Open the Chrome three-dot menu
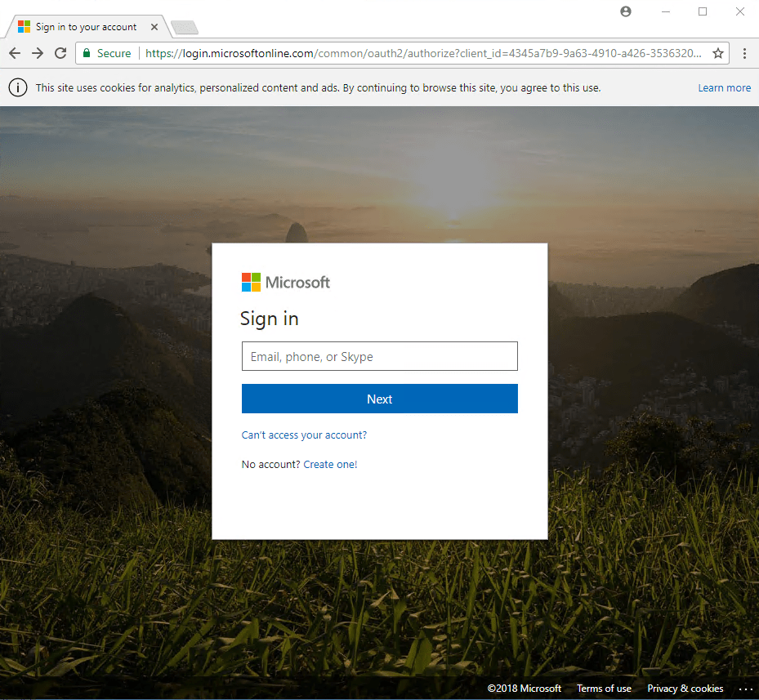 pos(744,53)
